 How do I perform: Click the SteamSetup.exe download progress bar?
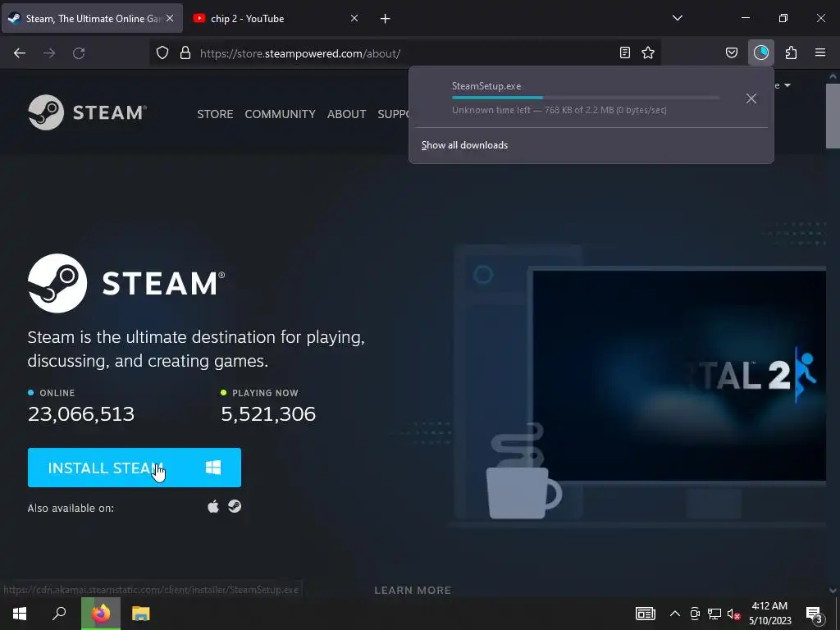586,98
